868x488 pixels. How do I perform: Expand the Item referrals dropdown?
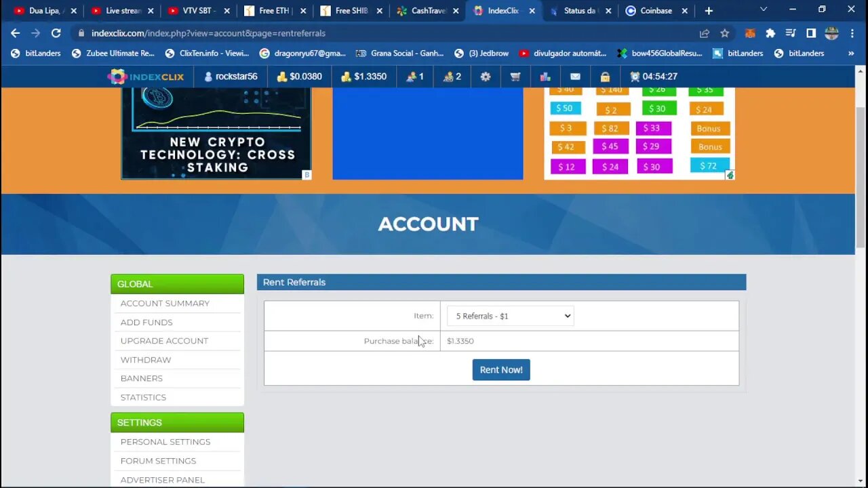510,316
